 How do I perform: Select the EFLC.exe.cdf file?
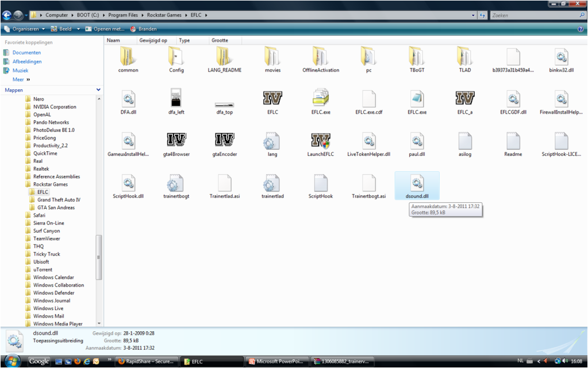(369, 102)
